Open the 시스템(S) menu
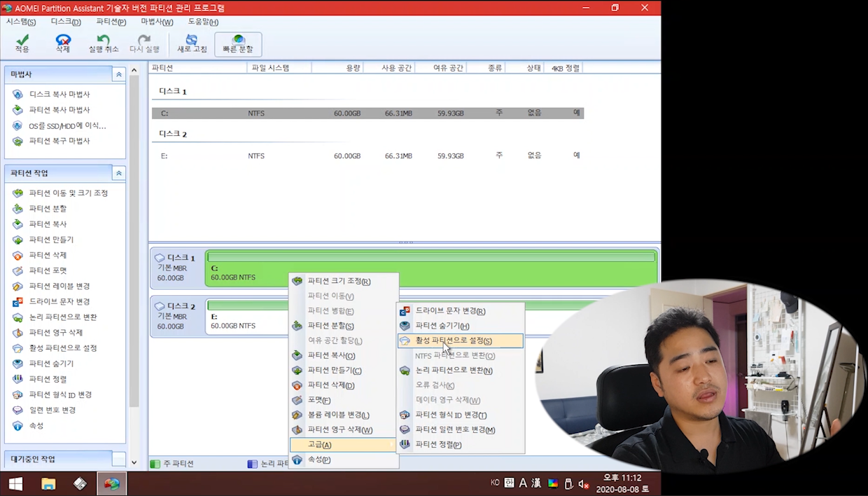The width and height of the screenshot is (868, 496). (21, 22)
